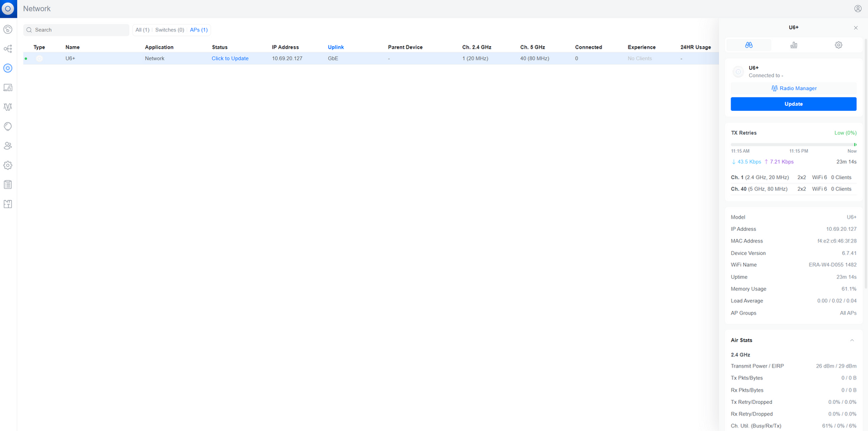
Task: Filter device list by Switches (0)
Action: point(170,30)
